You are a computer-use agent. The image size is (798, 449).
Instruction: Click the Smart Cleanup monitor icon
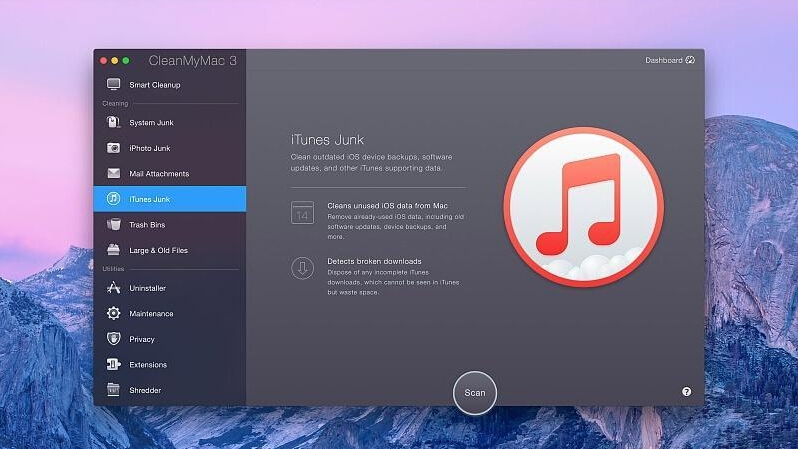point(113,85)
